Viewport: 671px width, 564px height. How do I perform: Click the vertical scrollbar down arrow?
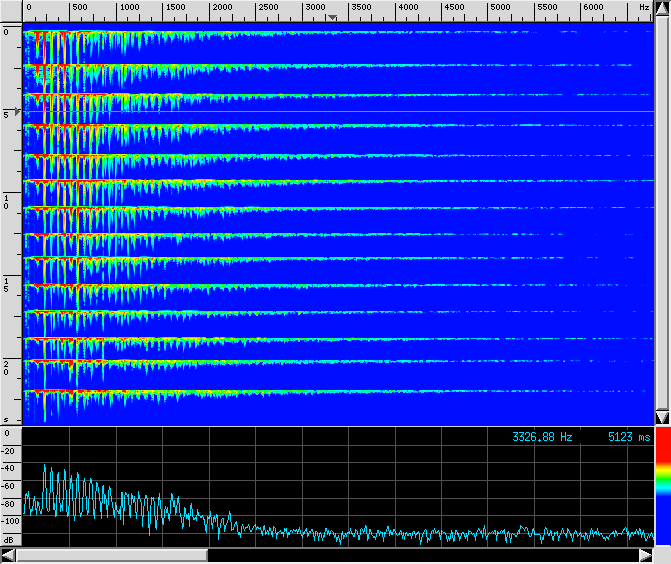(x=661, y=416)
